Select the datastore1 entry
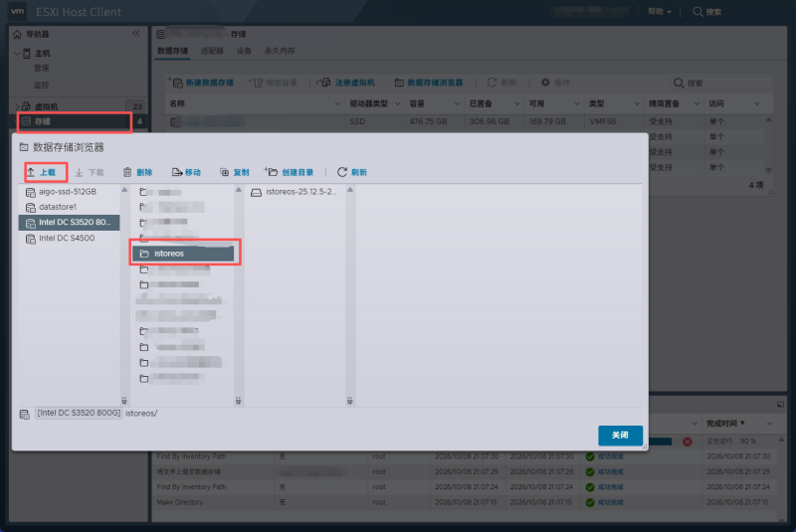Image resolution: width=796 pixels, height=532 pixels. click(69, 207)
